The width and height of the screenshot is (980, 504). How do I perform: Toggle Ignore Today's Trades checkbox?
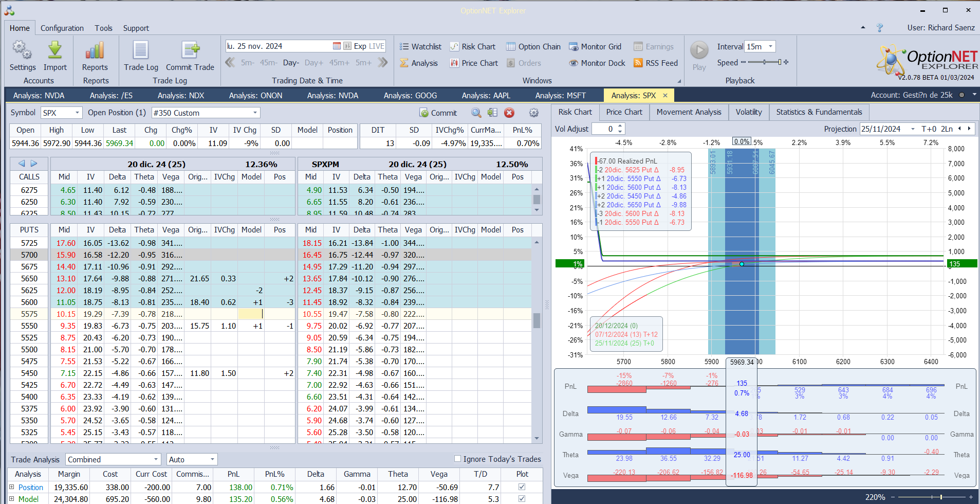[457, 459]
